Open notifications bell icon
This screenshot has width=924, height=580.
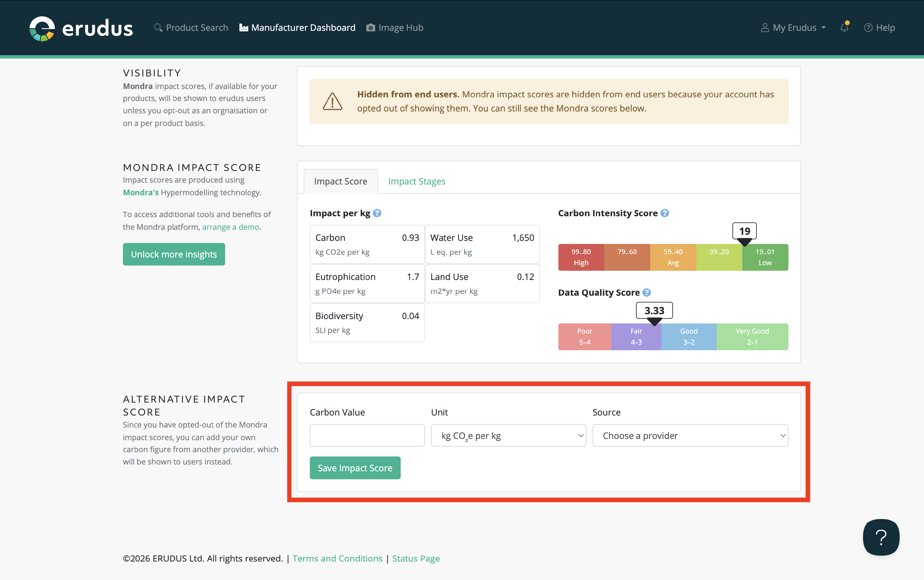pos(844,27)
